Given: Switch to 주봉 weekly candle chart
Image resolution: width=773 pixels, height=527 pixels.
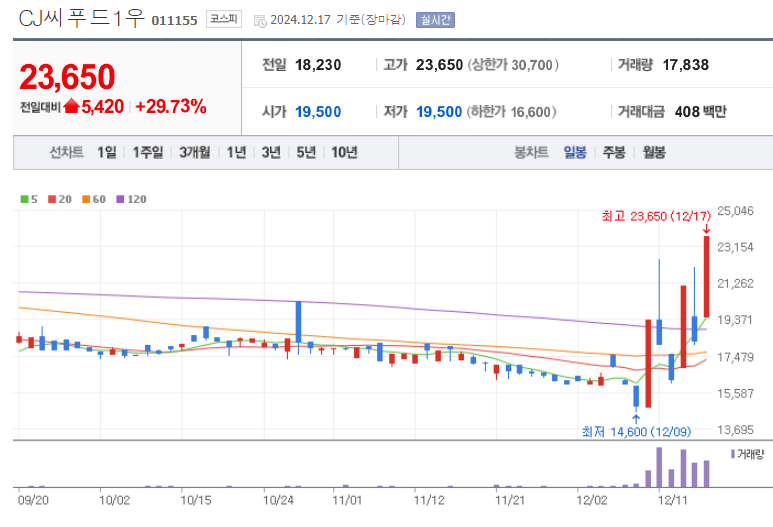Looking at the screenshot, I should point(614,152).
